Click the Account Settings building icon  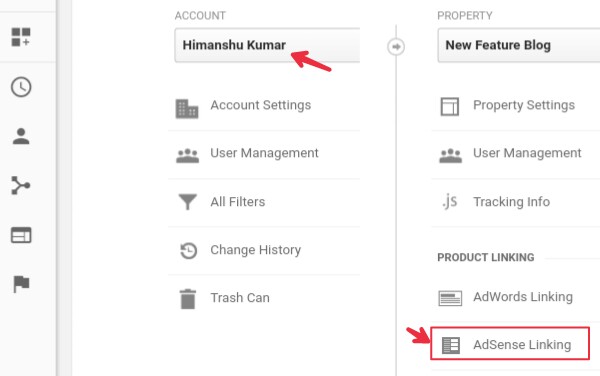point(187,109)
